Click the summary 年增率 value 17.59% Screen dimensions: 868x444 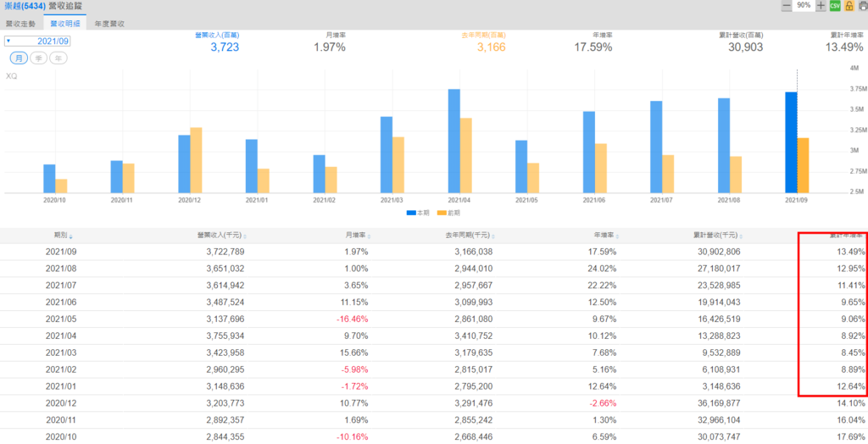[593, 47]
